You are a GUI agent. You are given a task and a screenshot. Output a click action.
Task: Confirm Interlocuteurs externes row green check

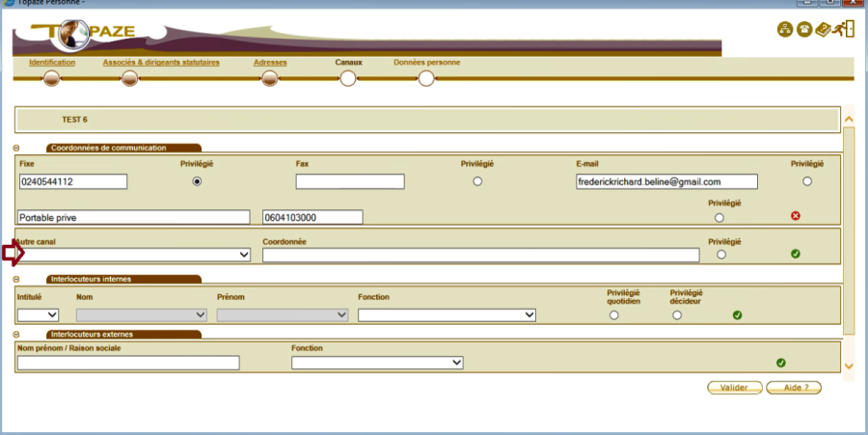coord(781,363)
